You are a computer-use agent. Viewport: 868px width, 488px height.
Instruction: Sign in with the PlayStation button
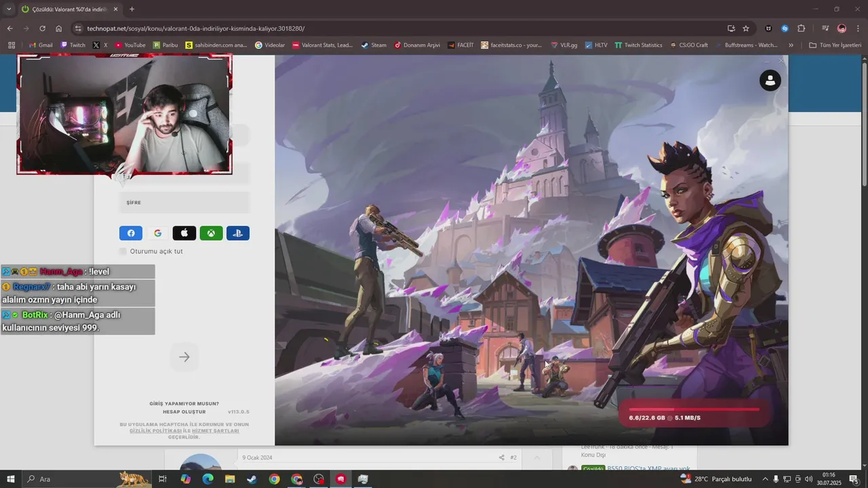coord(238,233)
